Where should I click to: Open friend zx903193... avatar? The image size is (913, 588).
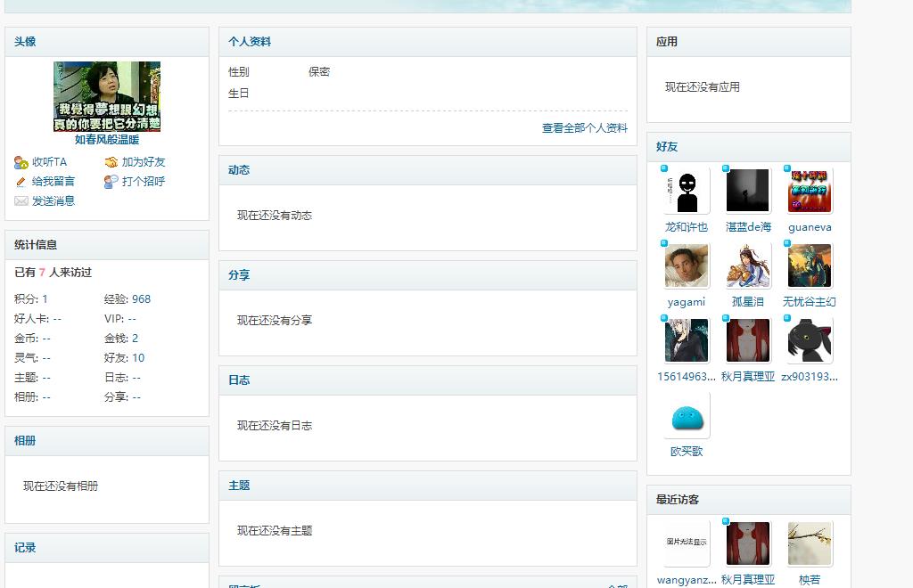(810, 340)
